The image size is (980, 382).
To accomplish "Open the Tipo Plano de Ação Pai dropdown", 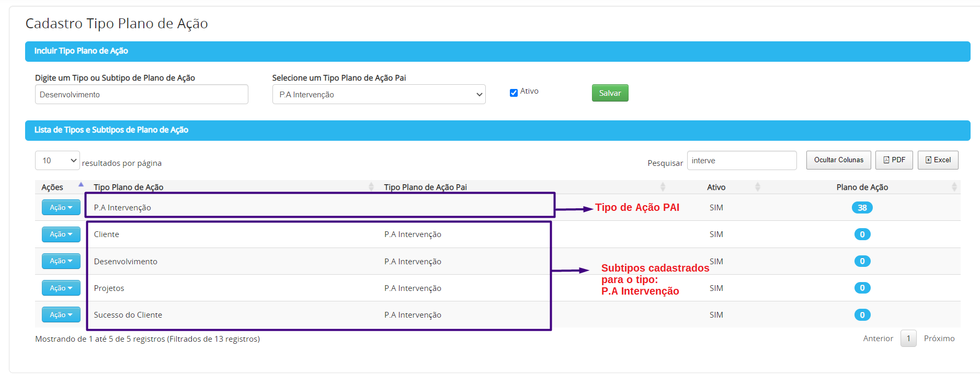I will click(x=379, y=94).
